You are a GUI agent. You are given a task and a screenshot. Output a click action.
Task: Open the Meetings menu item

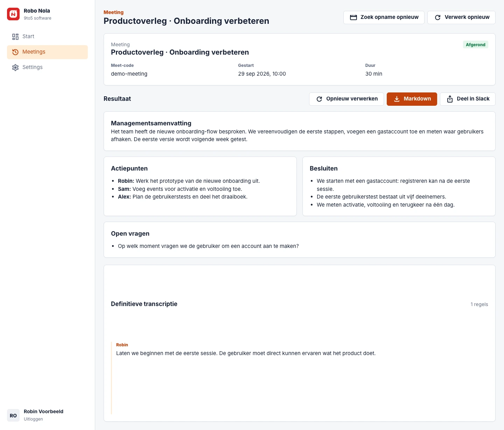[47, 52]
